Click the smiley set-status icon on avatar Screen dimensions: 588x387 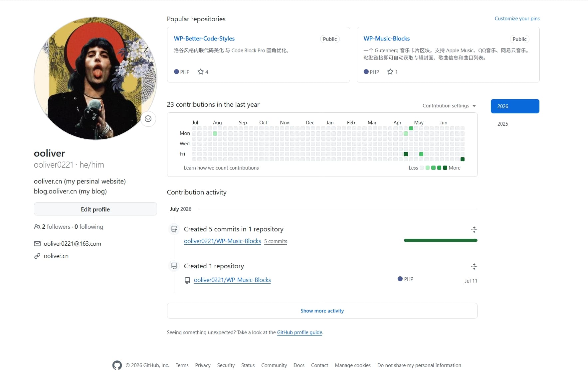point(148,119)
